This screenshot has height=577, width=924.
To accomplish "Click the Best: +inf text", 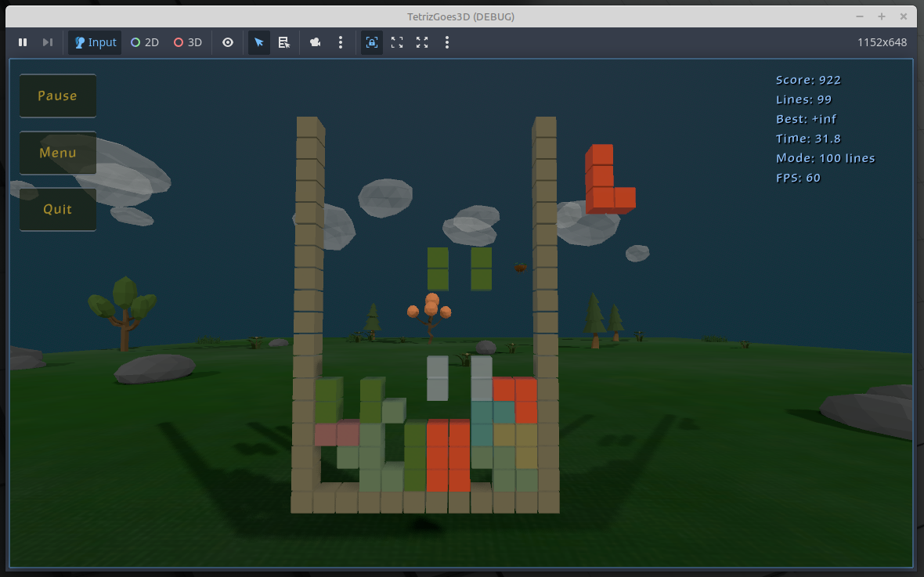I will tap(806, 118).
